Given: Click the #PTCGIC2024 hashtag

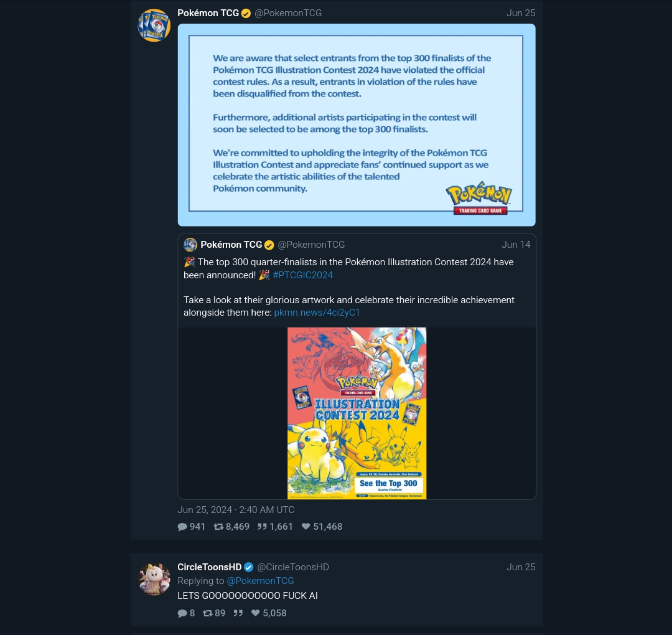Looking at the screenshot, I should pyautogui.click(x=302, y=275).
